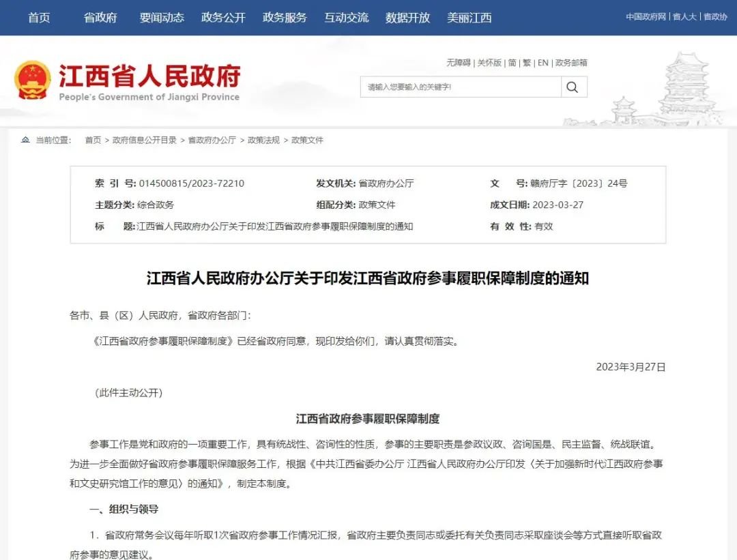
Task: Click the text (此件主动公开)
Action: click(129, 393)
